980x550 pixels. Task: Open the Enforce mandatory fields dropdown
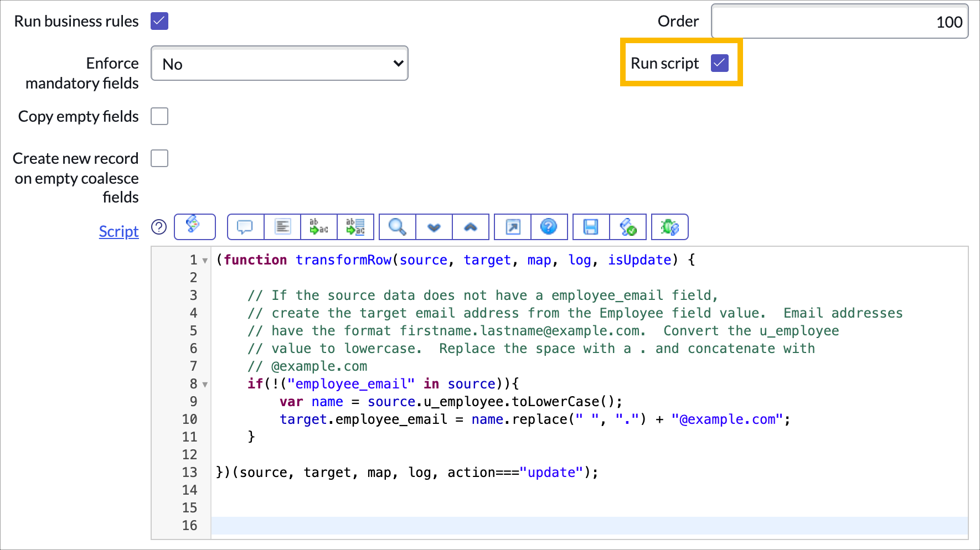(x=279, y=64)
